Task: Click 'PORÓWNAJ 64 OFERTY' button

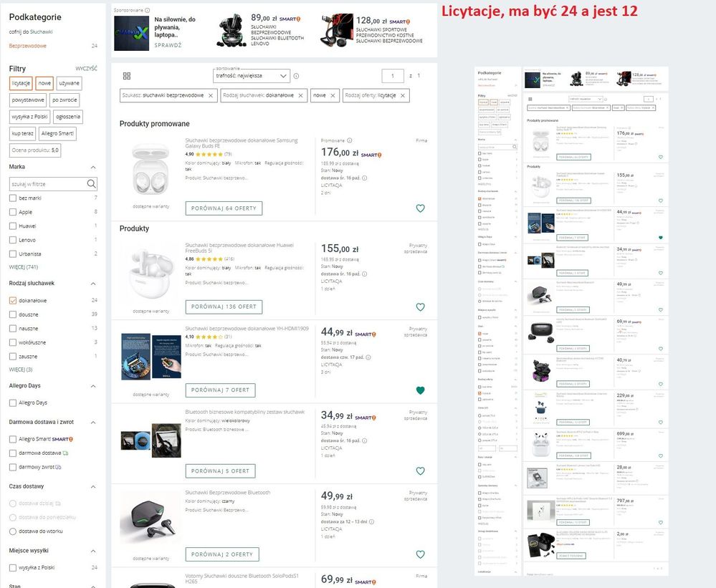Action: (224, 208)
